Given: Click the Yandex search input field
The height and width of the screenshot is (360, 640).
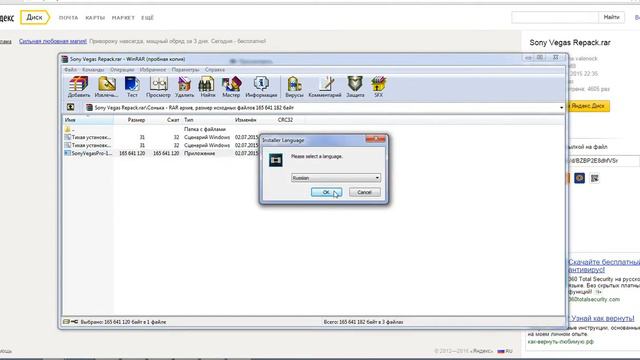Looking at the screenshot, I should click(555, 17).
